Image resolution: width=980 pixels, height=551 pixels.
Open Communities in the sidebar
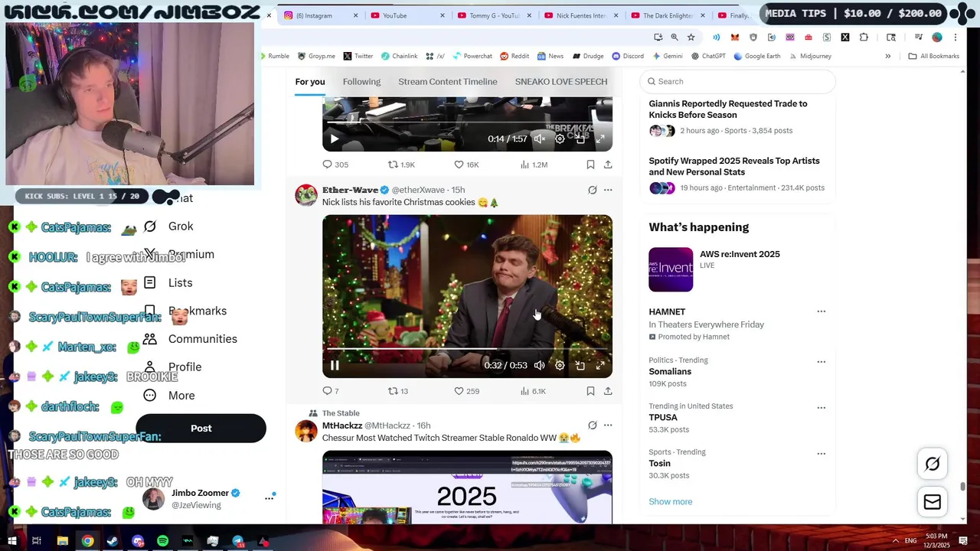[x=191, y=339]
